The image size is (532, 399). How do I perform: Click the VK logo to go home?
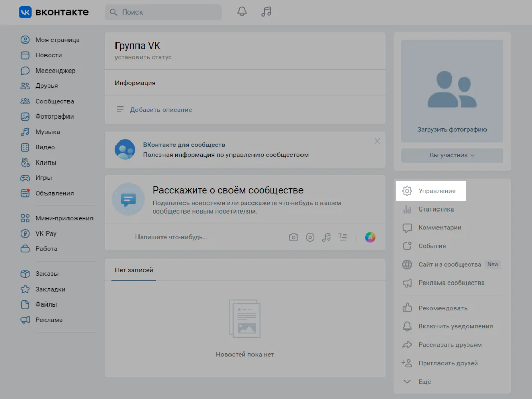click(54, 12)
